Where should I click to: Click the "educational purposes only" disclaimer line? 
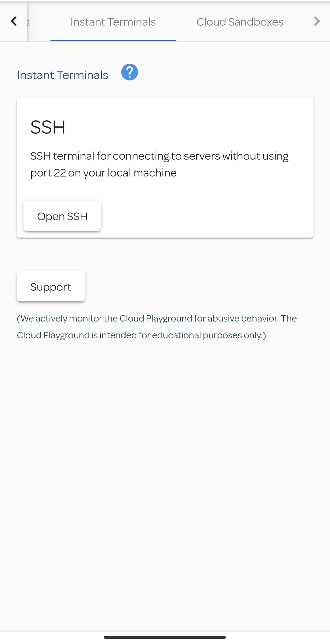(141, 335)
